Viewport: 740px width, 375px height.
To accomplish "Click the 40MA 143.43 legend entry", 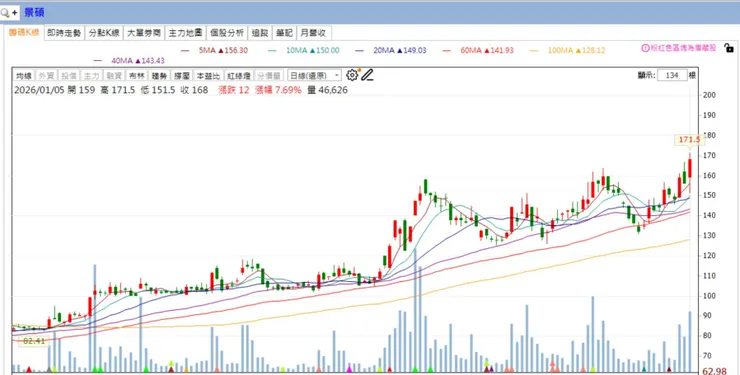I will (x=129, y=60).
